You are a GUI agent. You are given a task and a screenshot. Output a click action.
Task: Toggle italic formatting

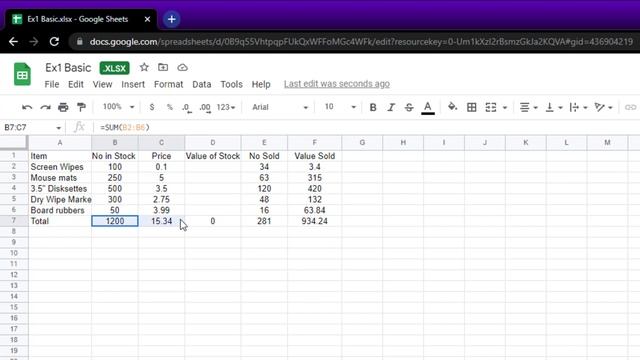click(391, 107)
